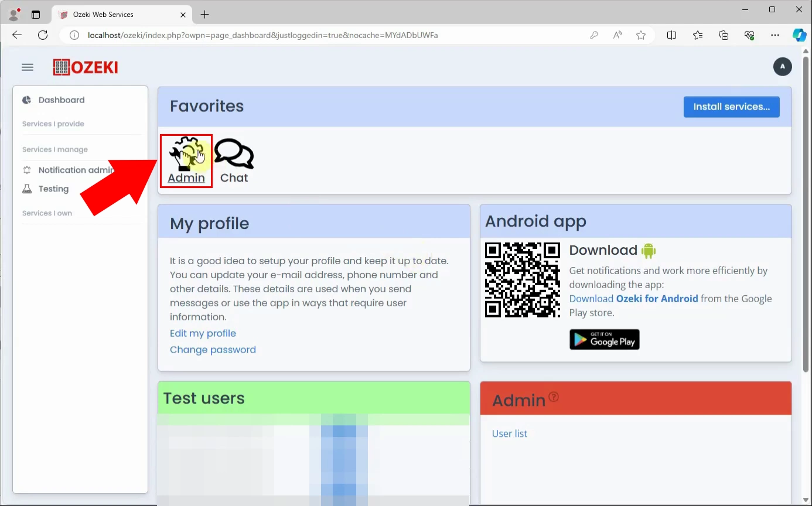The width and height of the screenshot is (812, 506).
Task: Click the Test users panel title
Action: point(203,398)
